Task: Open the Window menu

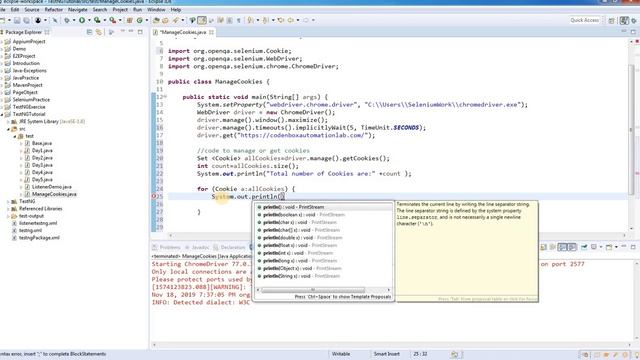Action: tap(156, 9)
